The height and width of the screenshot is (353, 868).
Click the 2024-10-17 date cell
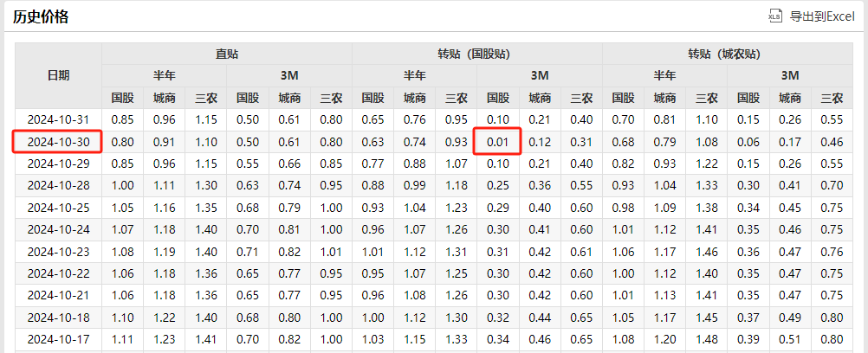[x=58, y=339]
